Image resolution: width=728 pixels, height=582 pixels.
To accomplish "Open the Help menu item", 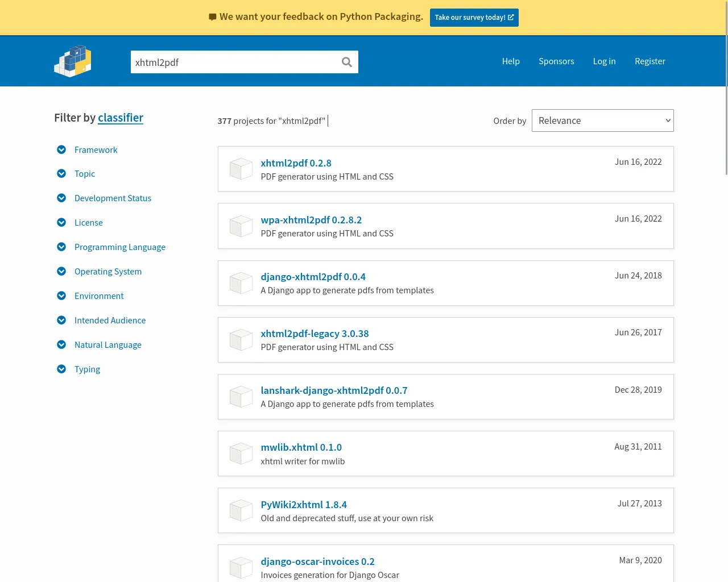I will point(510,61).
